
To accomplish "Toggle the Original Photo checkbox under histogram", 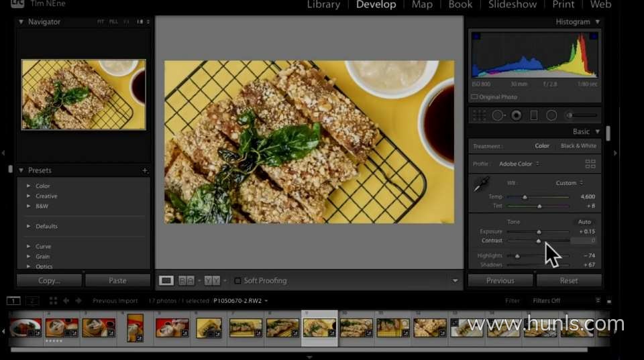I will pos(475,97).
